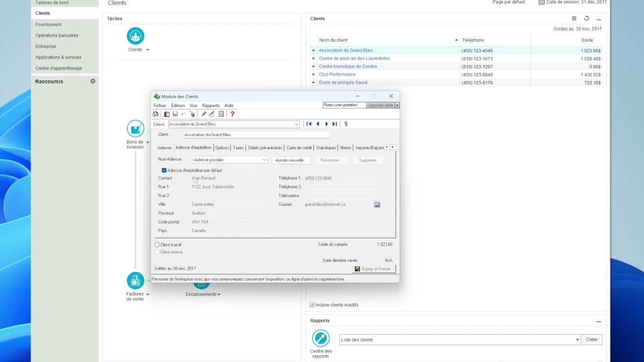Open Fournisseurs in the sidebar
644x362 pixels.
pyautogui.click(x=48, y=24)
